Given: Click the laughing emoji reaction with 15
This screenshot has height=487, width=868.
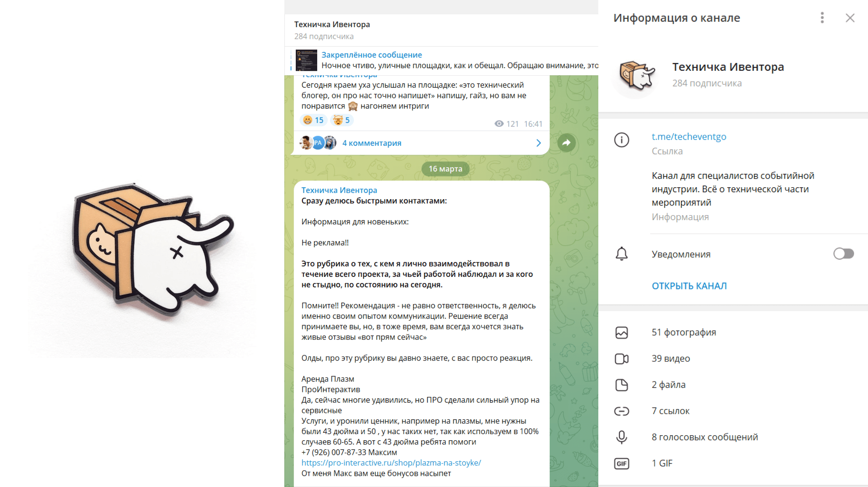Looking at the screenshot, I should pos(313,120).
